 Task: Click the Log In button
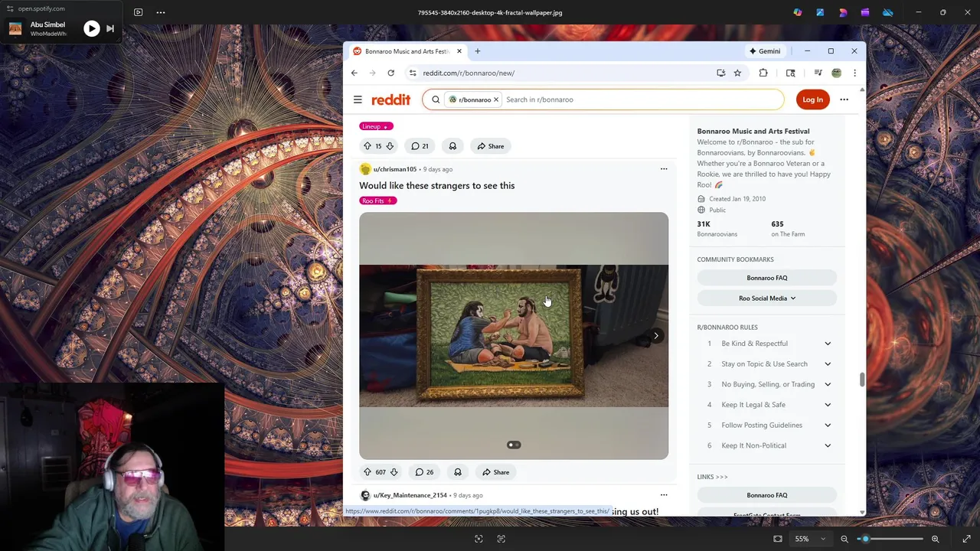(812, 99)
